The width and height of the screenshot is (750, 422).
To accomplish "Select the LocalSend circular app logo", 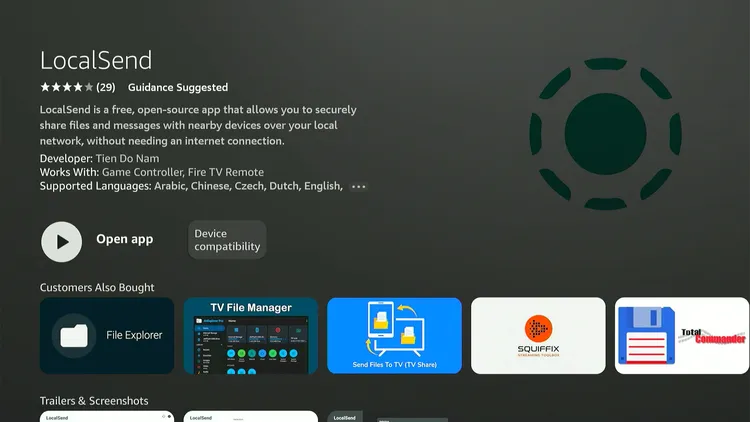I will pos(605,133).
